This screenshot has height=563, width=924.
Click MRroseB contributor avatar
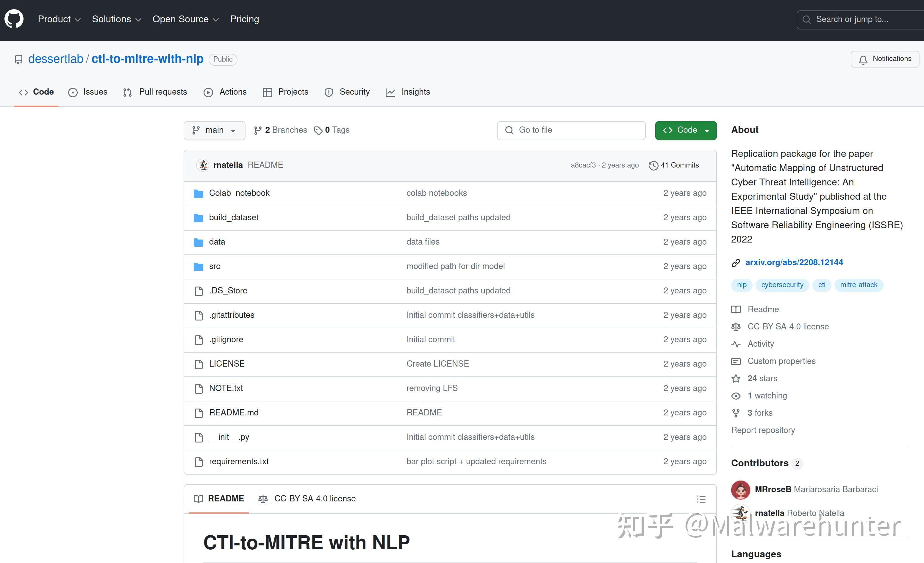click(x=741, y=490)
